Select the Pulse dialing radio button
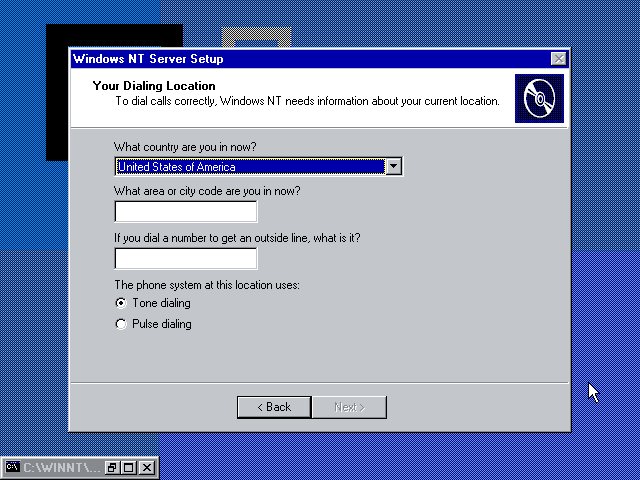This screenshot has width=640, height=480. (121, 324)
